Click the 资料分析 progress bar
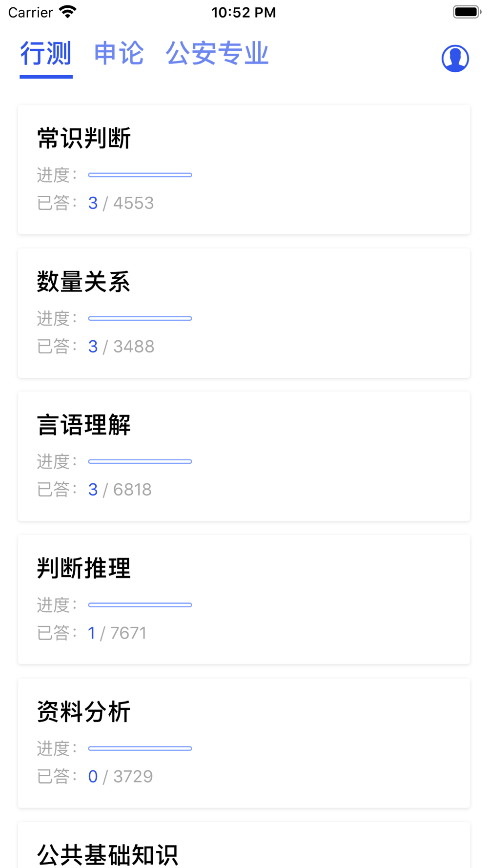 (140, 748)
